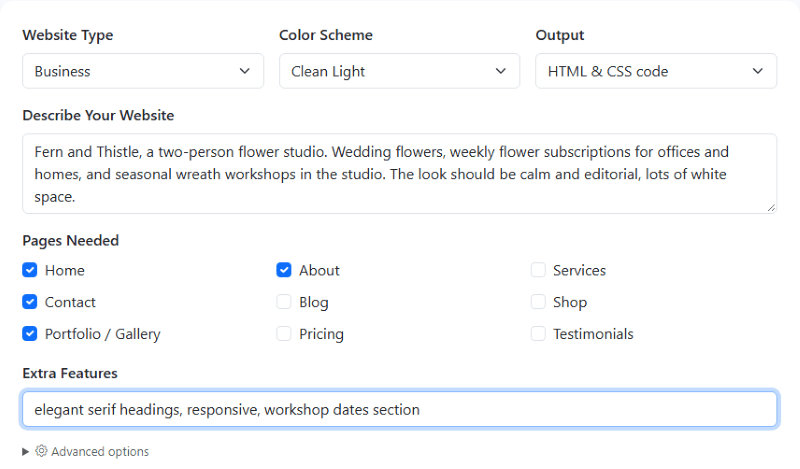800x469 pixels.
Task: Expand the Advanced options disclosure triangle
Action: point(26,452)
